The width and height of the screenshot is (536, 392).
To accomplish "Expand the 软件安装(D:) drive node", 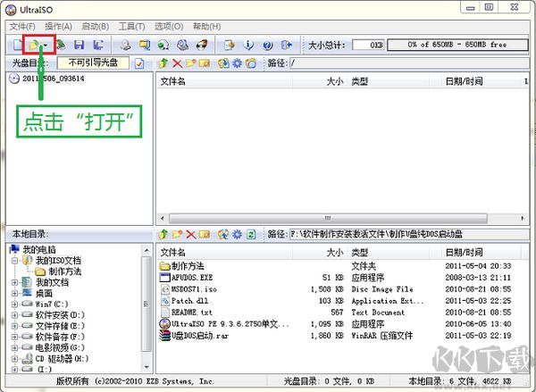I will [14, 315].
